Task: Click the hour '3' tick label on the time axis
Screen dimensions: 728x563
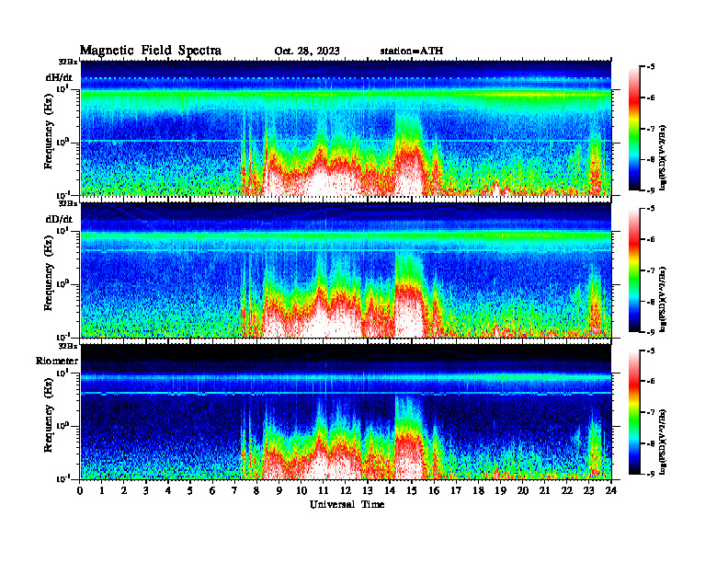Action: pos(146,491)
